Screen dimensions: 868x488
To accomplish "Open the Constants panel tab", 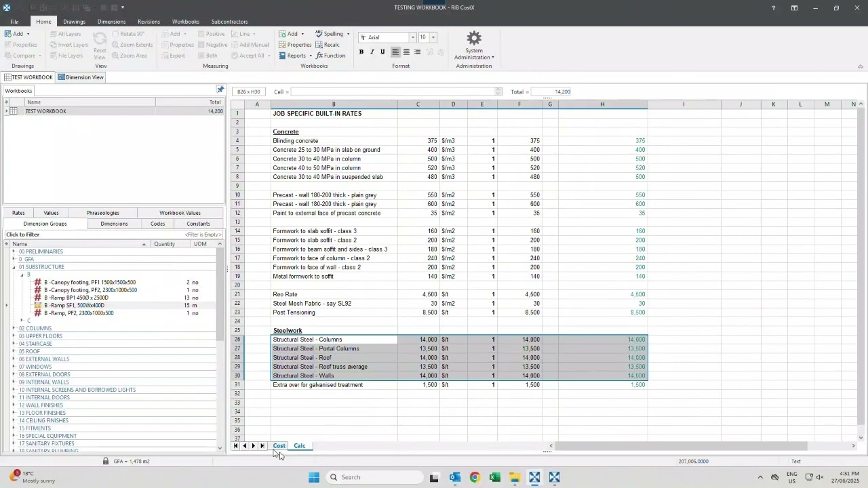I will (198, 224).
